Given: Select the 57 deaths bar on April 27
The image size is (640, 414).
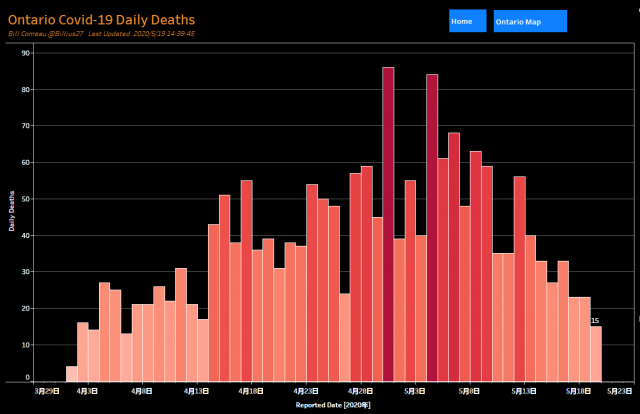Looking at the screenshot, I should point(356,278).
